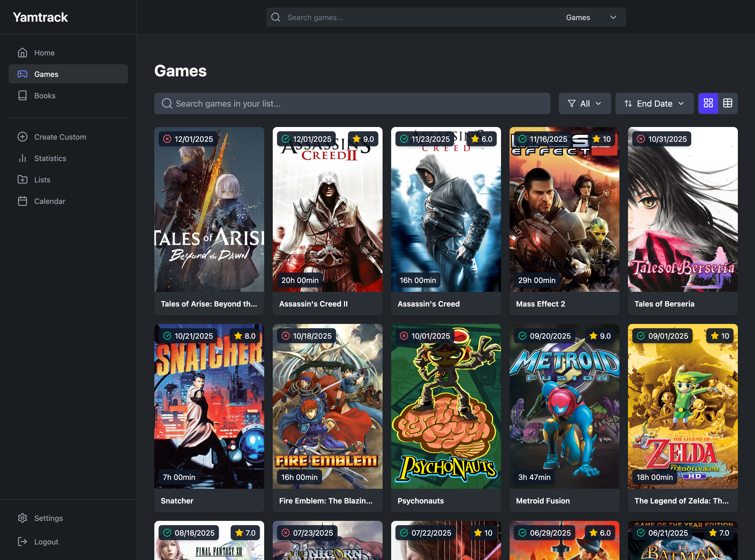Open the All filter dropdown

pyautogui.click(x=584, y=103)
